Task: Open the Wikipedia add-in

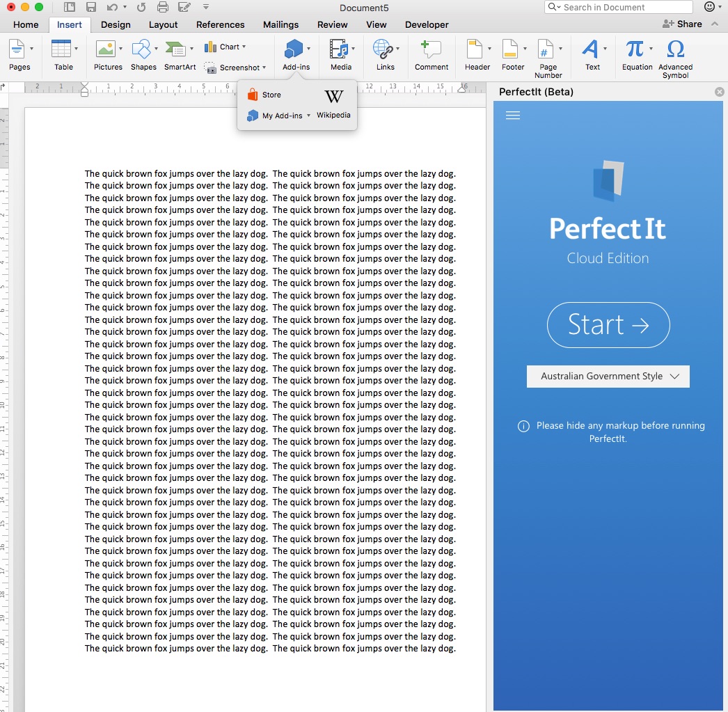Action: (333, 103)
